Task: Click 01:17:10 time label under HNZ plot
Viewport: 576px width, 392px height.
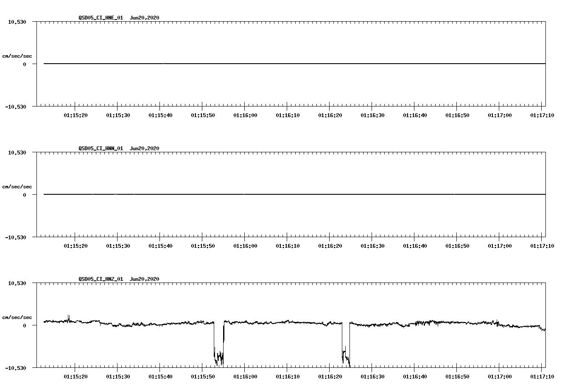Action: point(542,376)
